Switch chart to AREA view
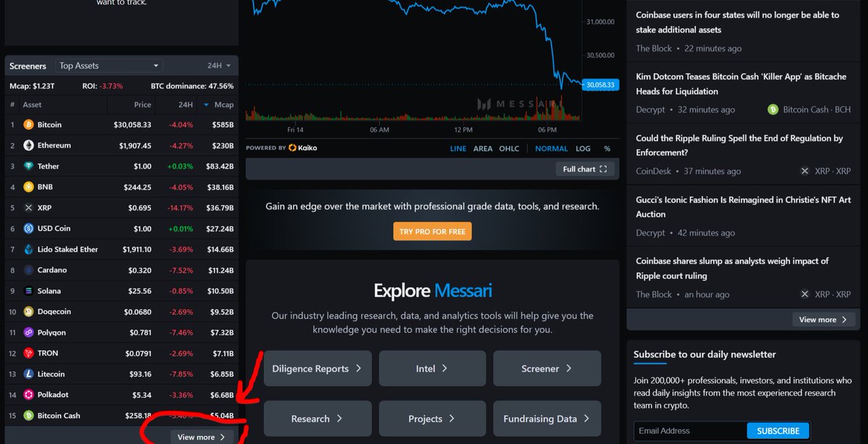Image resolution: width=868 pixels, height=444 pixels. (x=482, y=148)
